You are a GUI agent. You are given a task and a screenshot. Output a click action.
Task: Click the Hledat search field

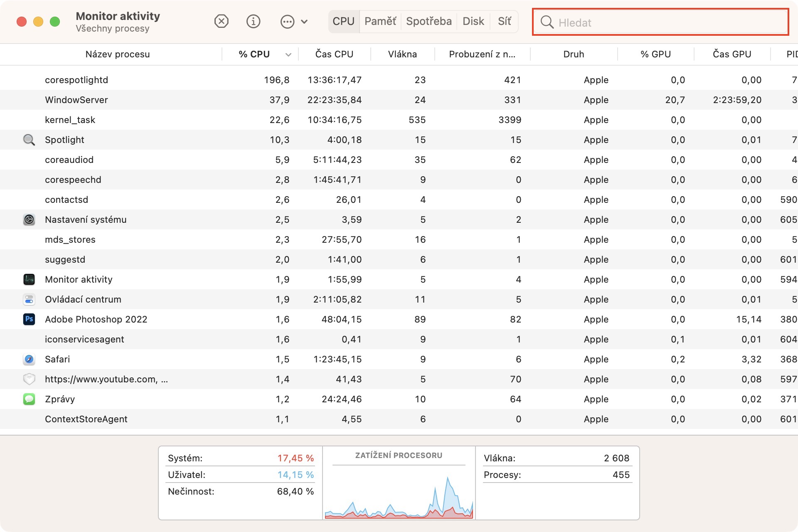click(665, 22)
